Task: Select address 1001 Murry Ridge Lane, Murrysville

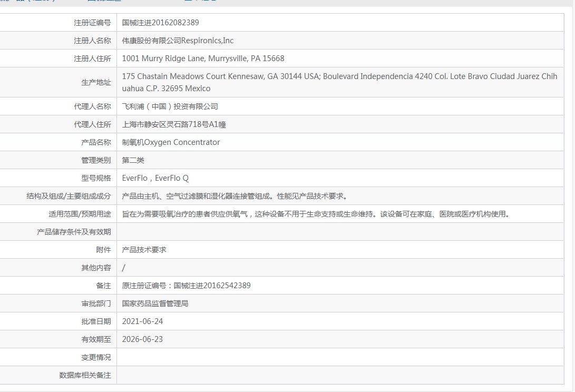Action: pos(203,58)
